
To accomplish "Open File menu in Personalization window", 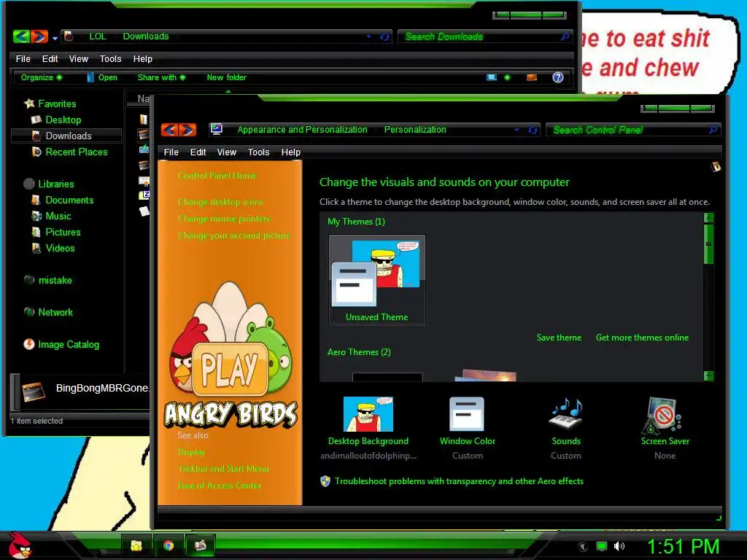I will [x=171, y=152].
